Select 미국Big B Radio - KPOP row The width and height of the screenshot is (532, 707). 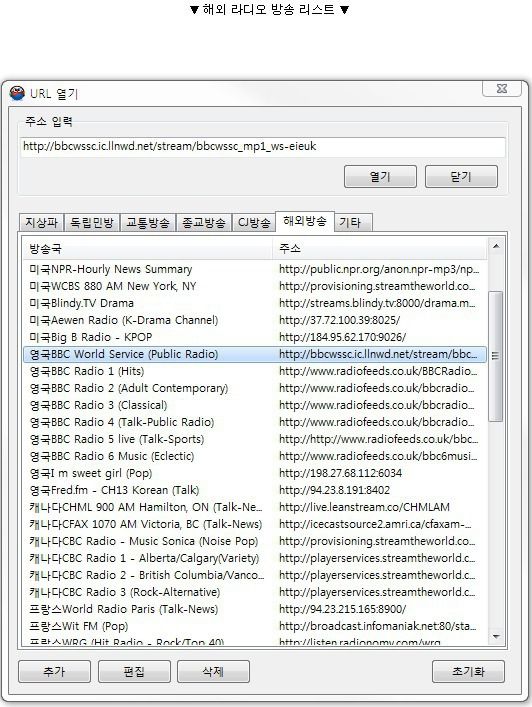click(255, 337)
